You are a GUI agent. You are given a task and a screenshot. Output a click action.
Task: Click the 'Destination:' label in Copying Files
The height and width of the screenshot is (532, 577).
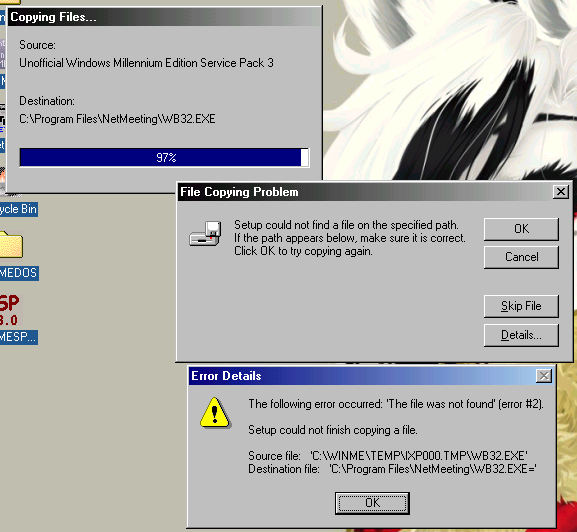[47, 101]
